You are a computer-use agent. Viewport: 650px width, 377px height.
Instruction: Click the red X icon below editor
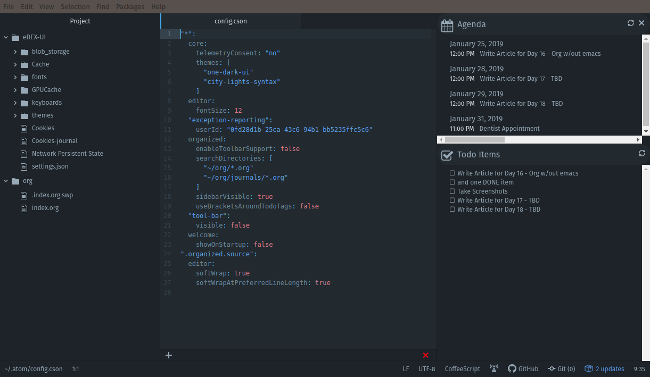coord(425,355)
